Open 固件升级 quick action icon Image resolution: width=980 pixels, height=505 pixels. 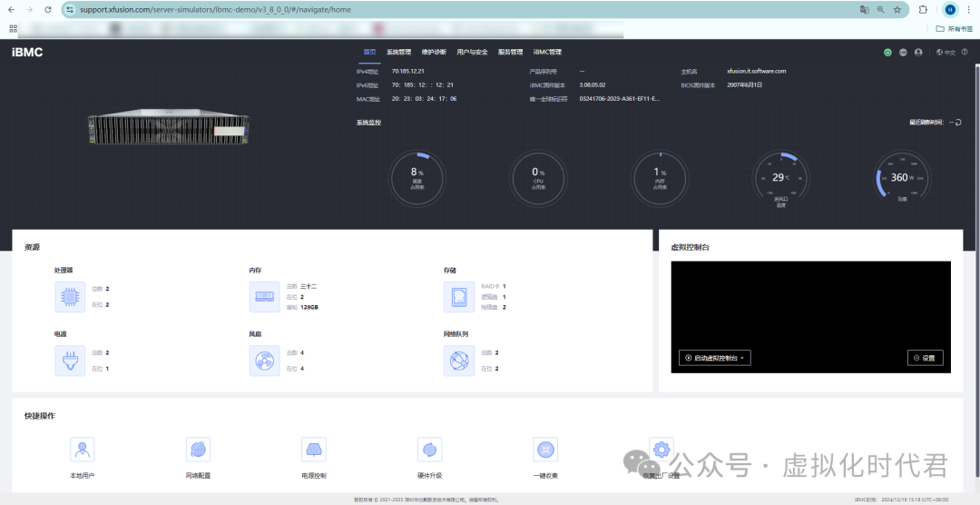pos(430,450)
